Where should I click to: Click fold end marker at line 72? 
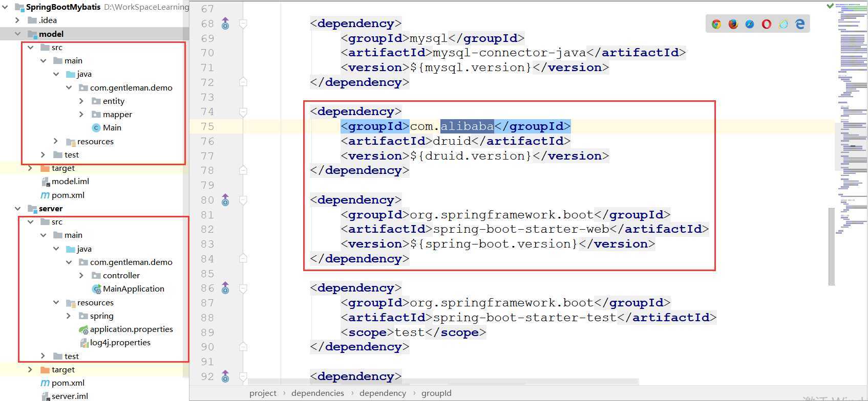click(x=243, y=82)
